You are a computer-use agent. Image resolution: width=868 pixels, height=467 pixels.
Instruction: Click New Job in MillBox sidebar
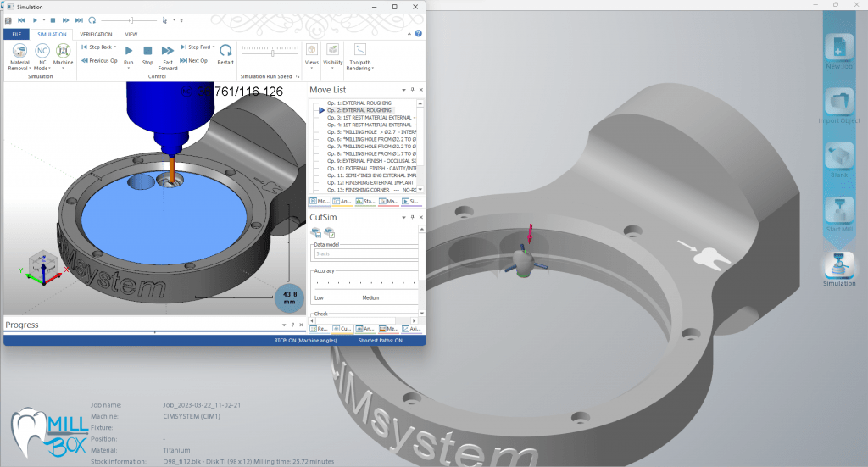tap(839, 51)
